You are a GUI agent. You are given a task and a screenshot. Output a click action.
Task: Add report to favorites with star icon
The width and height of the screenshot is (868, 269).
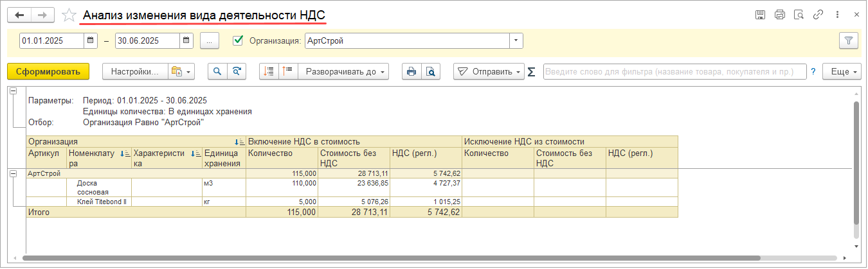[69, 14]
